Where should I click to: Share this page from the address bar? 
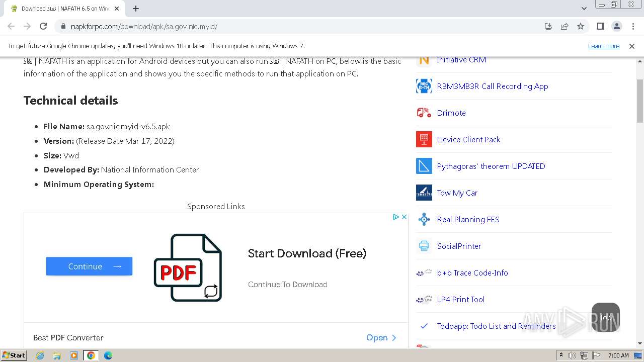point(565,26)
